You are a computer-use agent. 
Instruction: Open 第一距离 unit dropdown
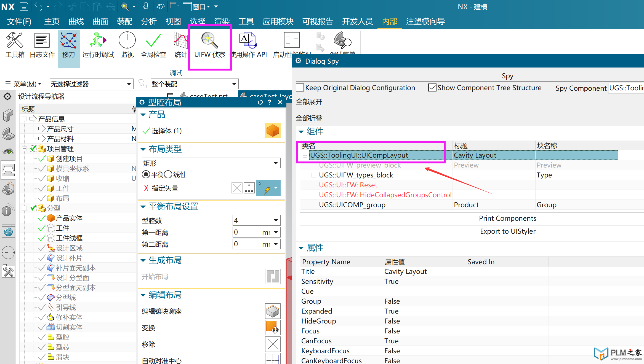coord(276,232)
